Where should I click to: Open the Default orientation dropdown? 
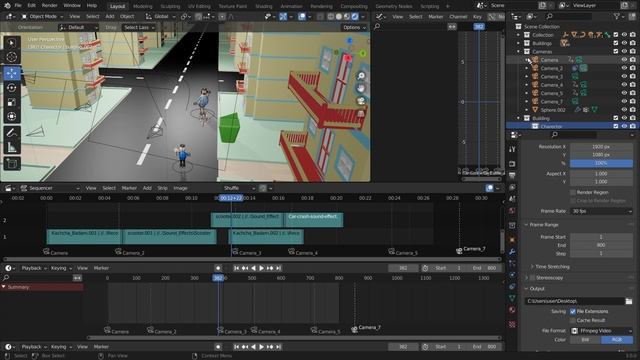(x=78, y=27)
